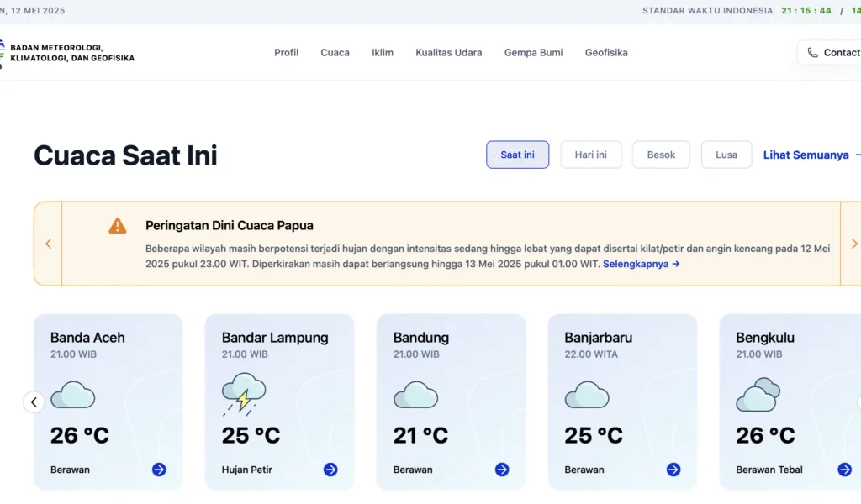Open Banda Aceh weather details arrow
861x504 pixels.
[x=159, y=470]
